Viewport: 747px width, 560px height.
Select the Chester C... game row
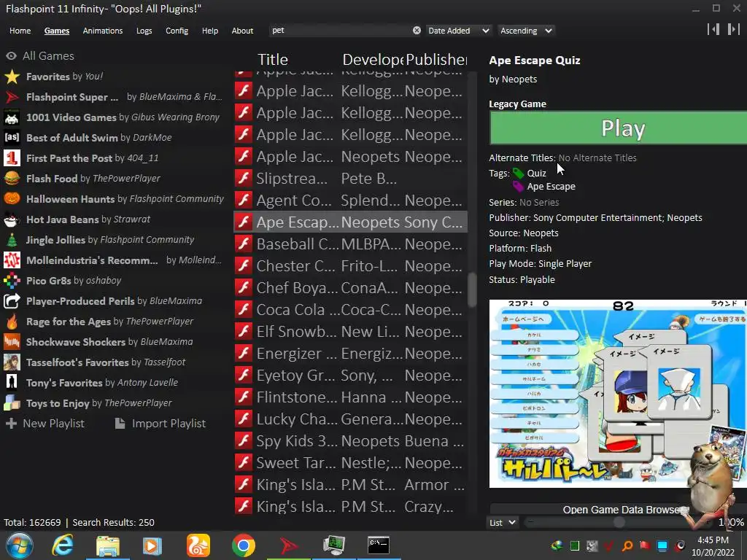pyautogui.click(x=350, y=265)
